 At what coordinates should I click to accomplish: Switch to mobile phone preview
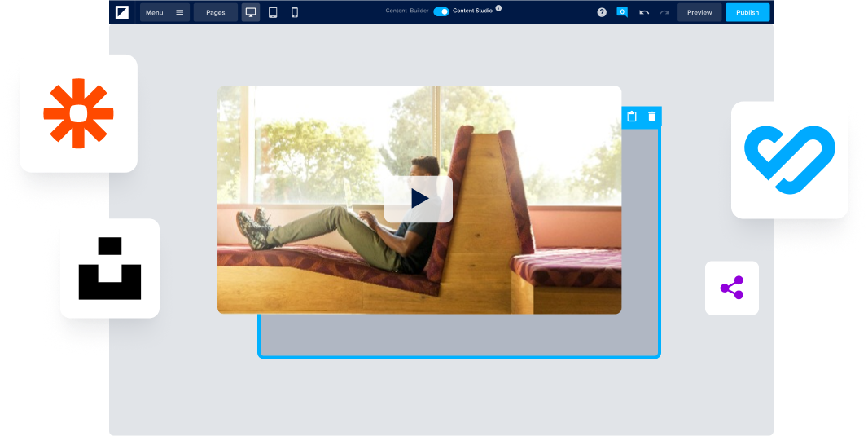(295, 12)
